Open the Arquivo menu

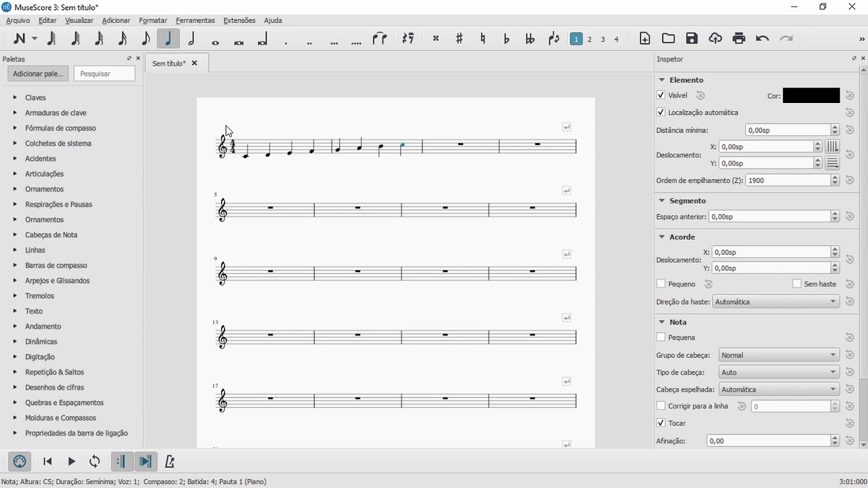pos(18,20)
